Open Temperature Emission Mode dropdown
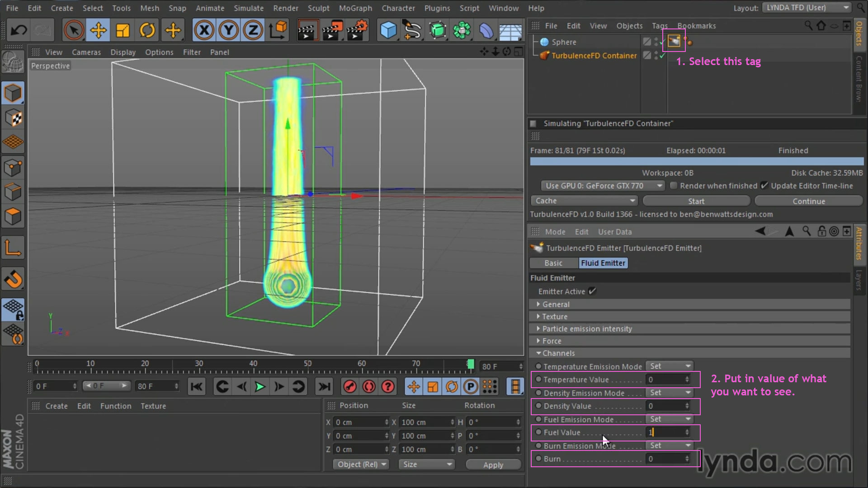The height and width of the screenshot is (488, 868). [x=670, y=366]
